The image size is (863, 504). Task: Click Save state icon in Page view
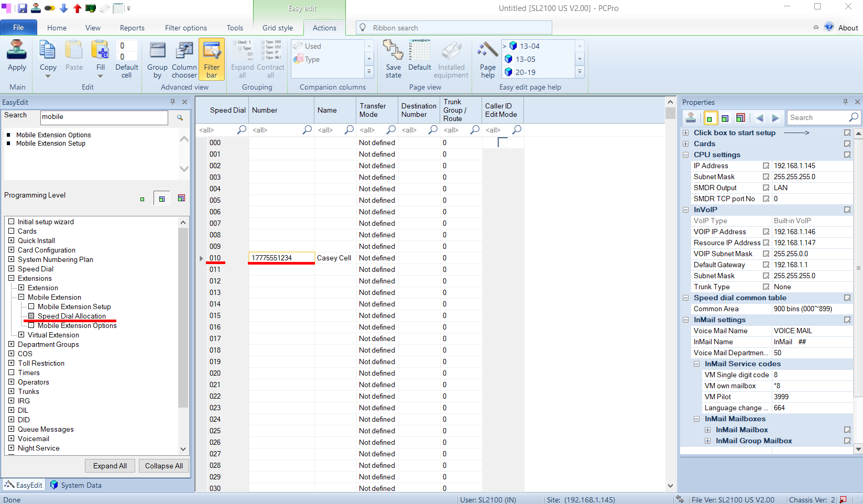point(393,51)
